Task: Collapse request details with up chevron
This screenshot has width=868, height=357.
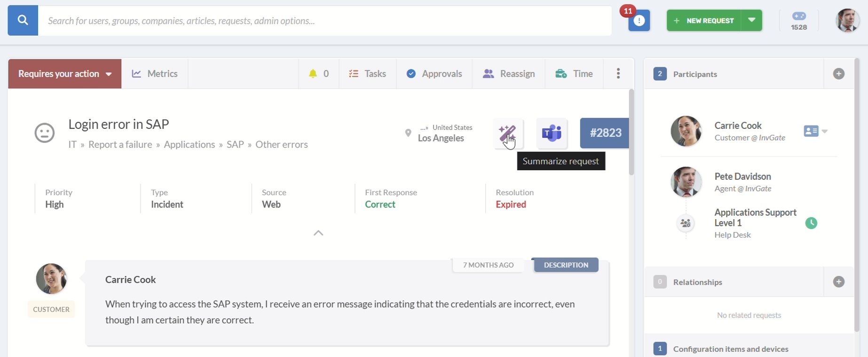Action: point(318,233)
